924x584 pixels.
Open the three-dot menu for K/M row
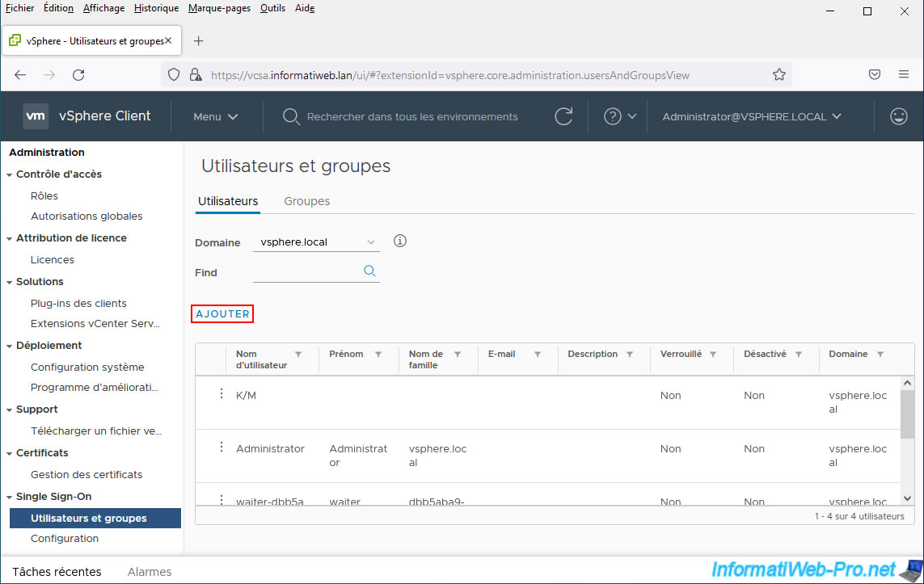tap(221, 394)
